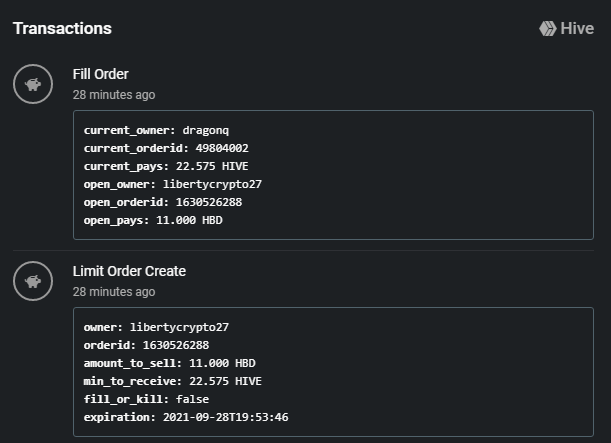The height and width of the screenshot is (443, 611).
Task: Click current_pays 22.575 HIVE line
Action: 166,166
